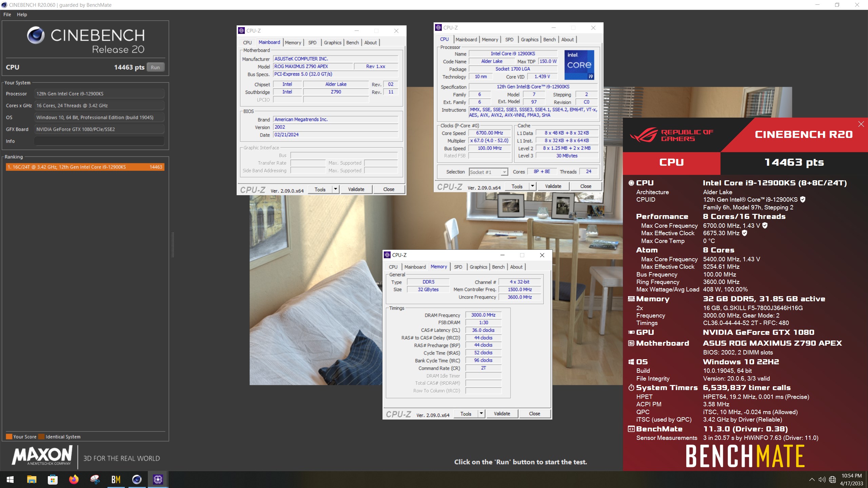
Task: Click CPU-Z Mainboard window title icon
Action: click(x=241, y=30)
